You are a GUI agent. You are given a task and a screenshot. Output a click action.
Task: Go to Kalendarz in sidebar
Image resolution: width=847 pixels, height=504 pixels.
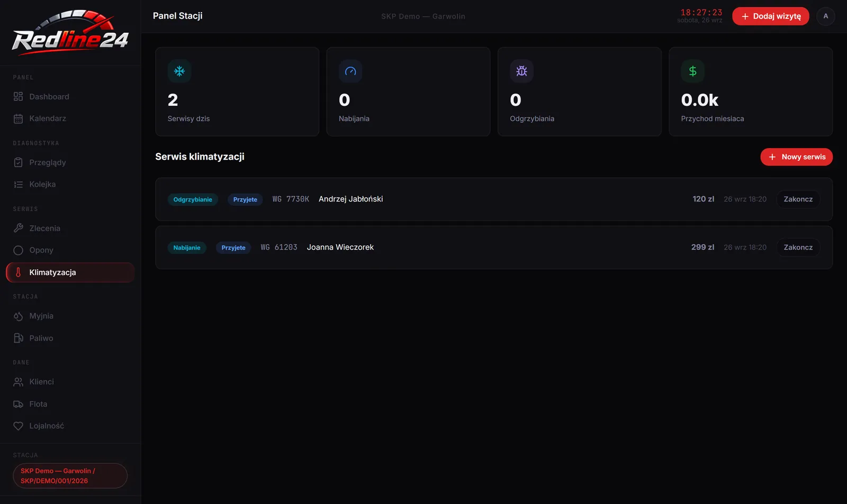pyautogui.click(x=70, y=118)
